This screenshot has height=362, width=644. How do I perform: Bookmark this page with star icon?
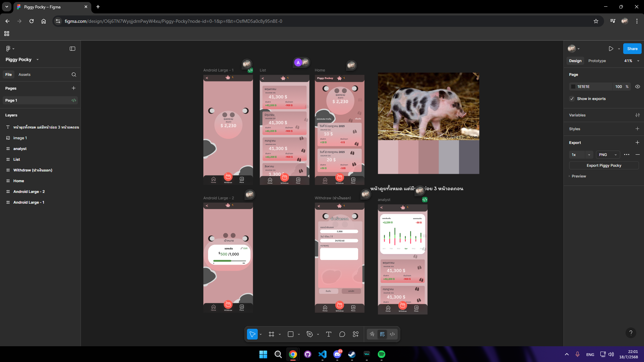tap(596, 21)
